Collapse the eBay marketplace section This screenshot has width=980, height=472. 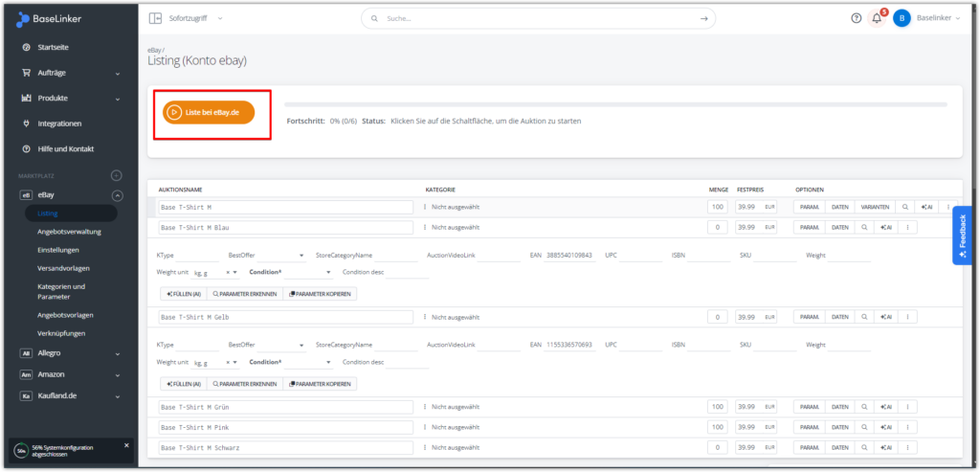(117, 195)
